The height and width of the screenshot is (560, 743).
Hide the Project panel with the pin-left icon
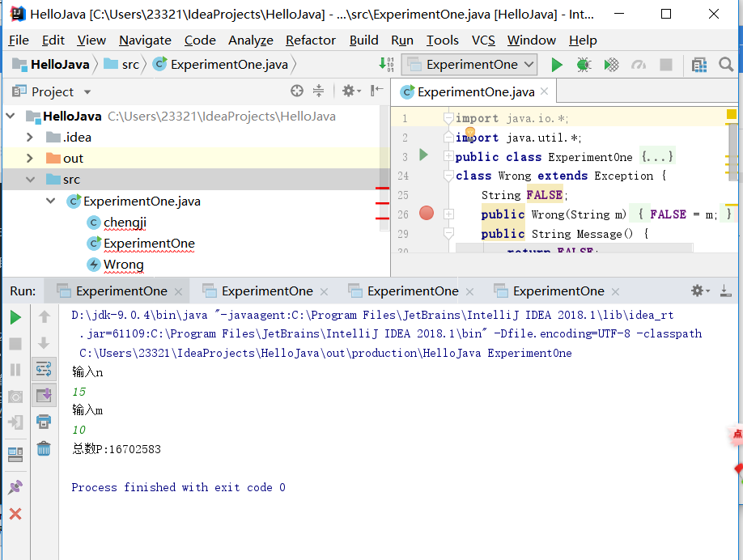[376, 91]
